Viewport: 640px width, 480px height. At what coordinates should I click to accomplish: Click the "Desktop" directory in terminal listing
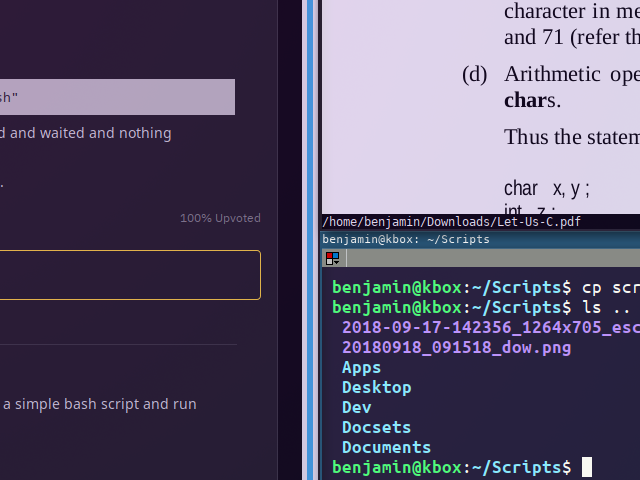point(376,387)
